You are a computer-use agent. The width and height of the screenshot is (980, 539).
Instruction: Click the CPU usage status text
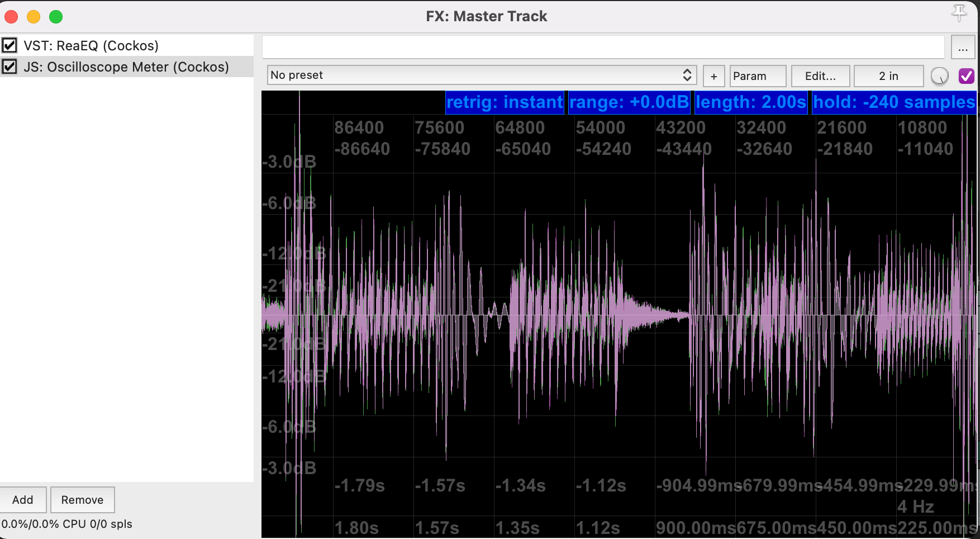tap(66, 524)
